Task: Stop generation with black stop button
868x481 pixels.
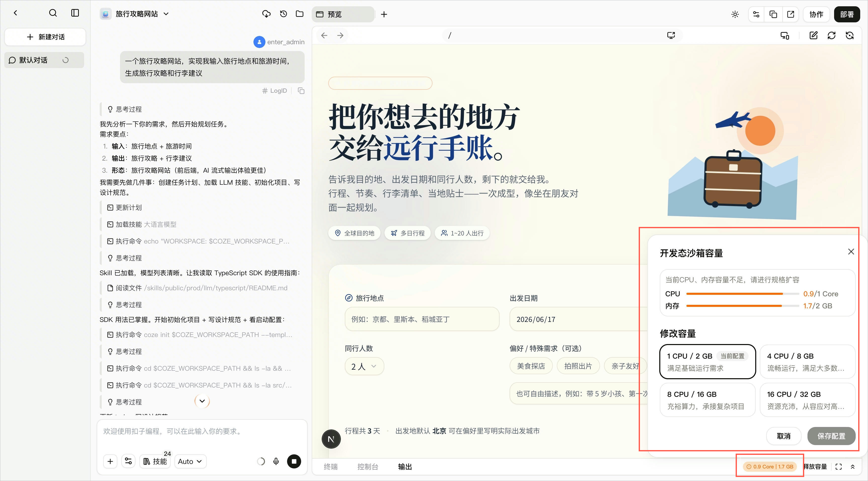Action: click(x=294, y=461)
